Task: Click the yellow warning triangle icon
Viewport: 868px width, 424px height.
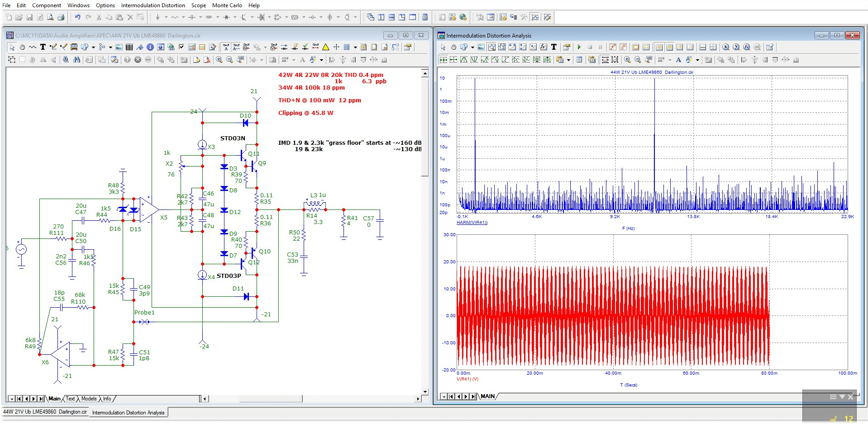Action: [325, 47]
